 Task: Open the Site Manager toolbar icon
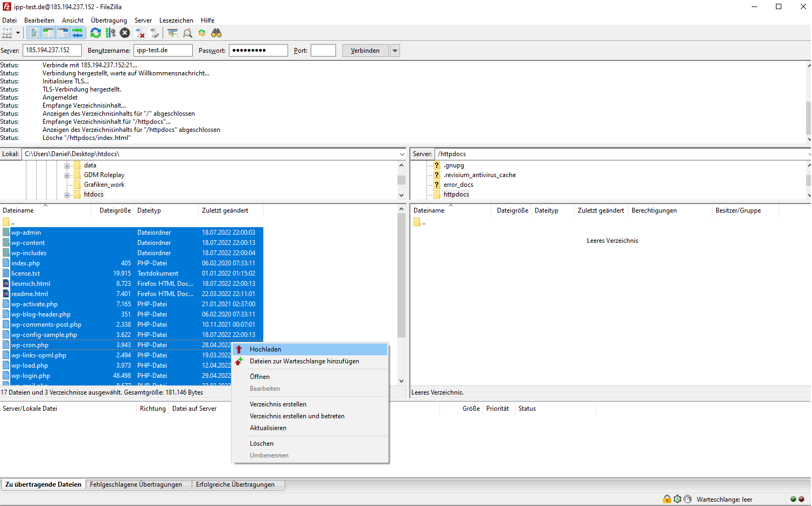pyautogui.click(x=7, y=33)
